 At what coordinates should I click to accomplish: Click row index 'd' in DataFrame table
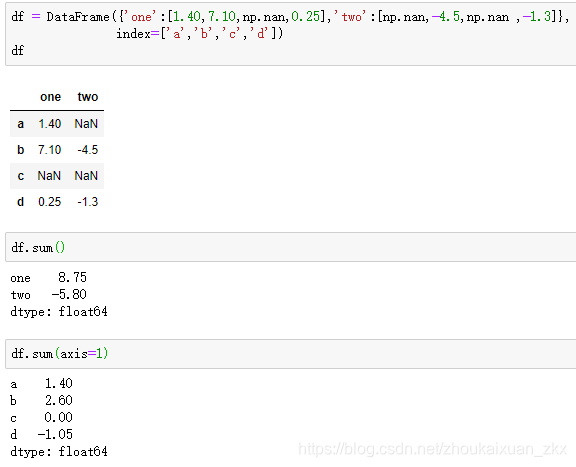point(21,201)
